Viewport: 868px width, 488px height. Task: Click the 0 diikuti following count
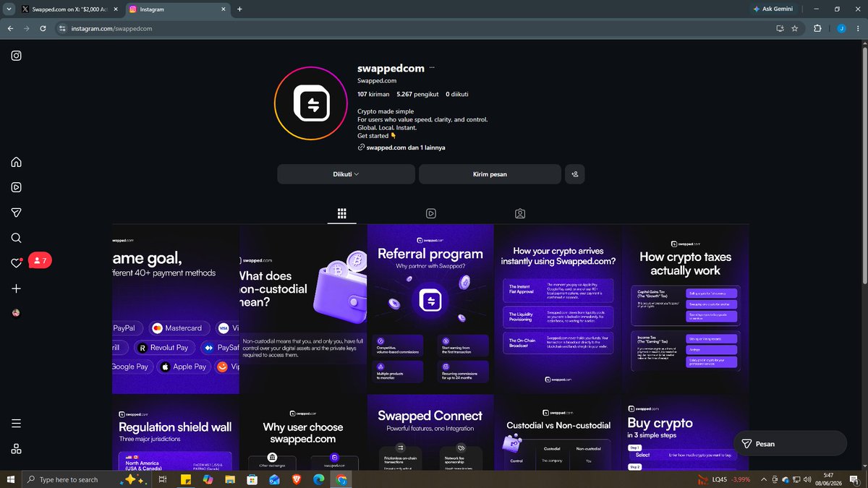457,94
